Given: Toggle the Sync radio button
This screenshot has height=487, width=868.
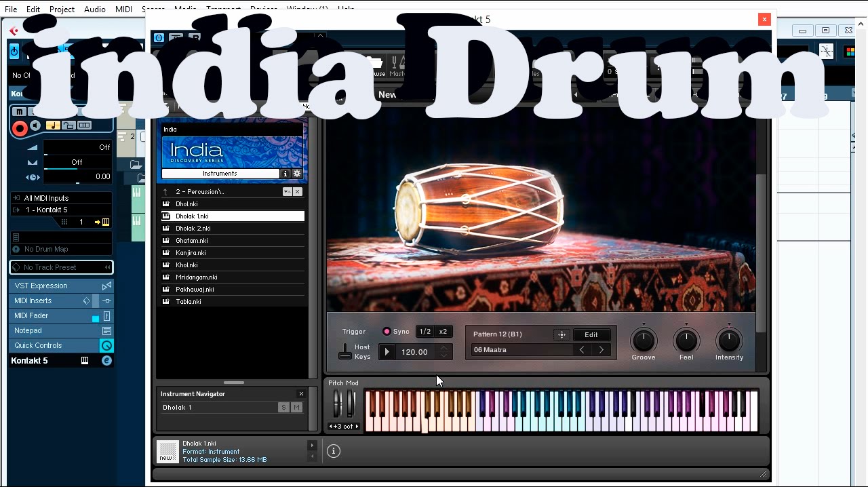Looking at the screenshot, I should [387, 332].
